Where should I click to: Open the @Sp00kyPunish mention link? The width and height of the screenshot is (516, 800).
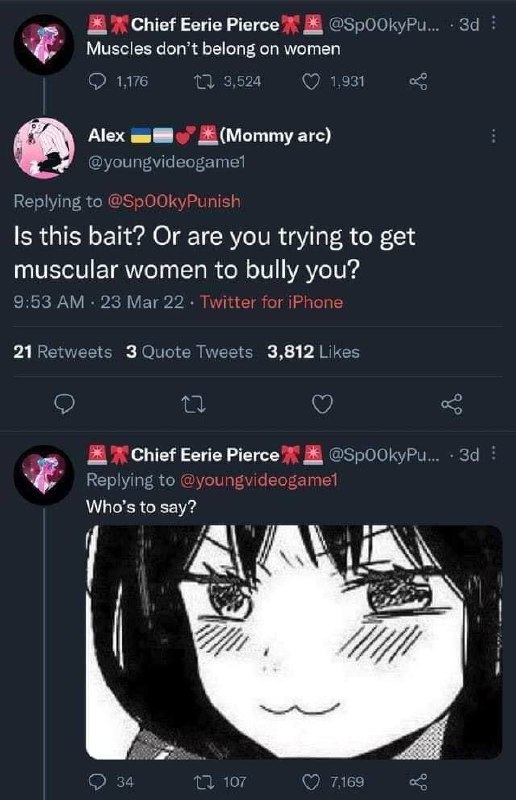[174, 202]
